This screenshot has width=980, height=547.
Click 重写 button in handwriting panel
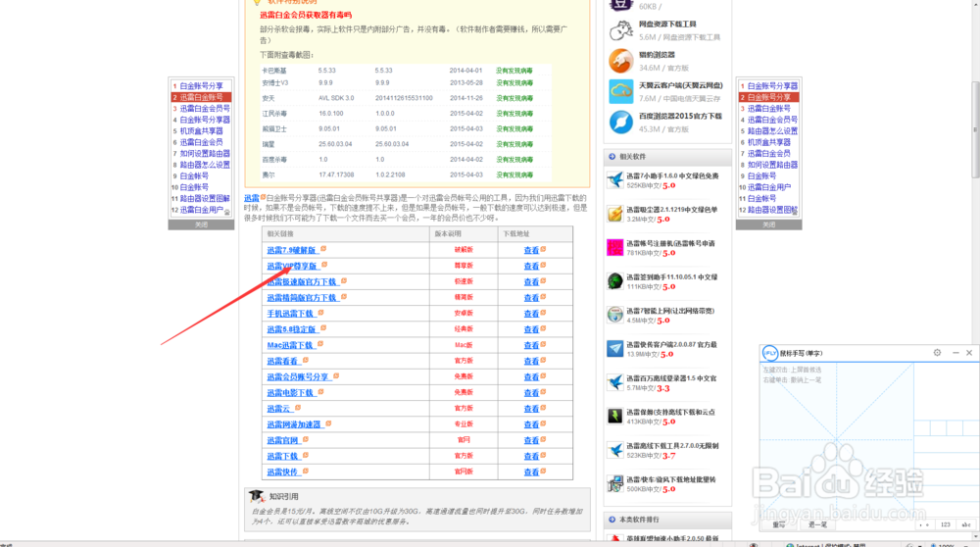[x=779, y=524]
